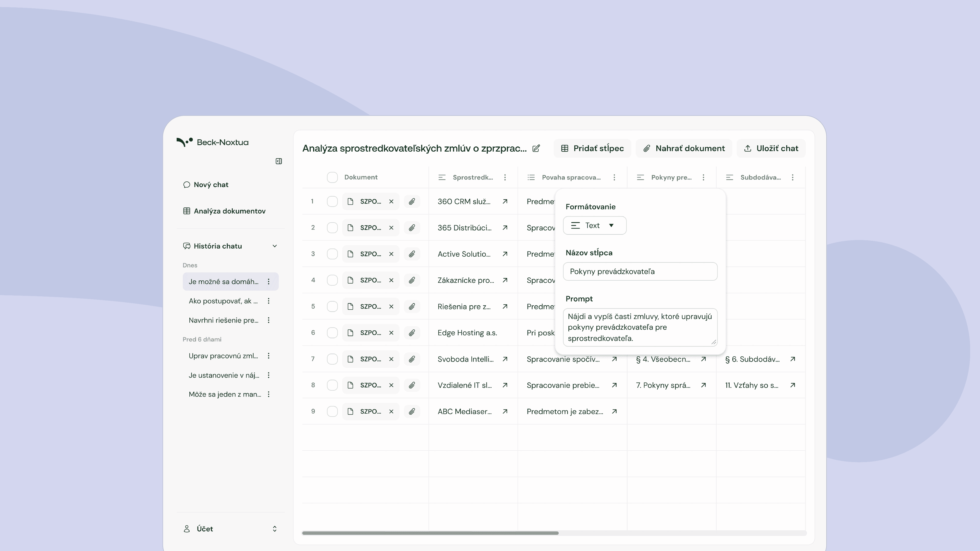The image size is (980, 551).
Task: Tick the checkbox for row 9
Action: coord(332,411)
